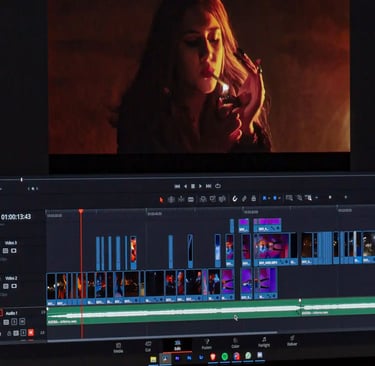Viewport: 375px width, 366px height.
Task: Select the Video 2 track header label
Action: pos(11,278)
